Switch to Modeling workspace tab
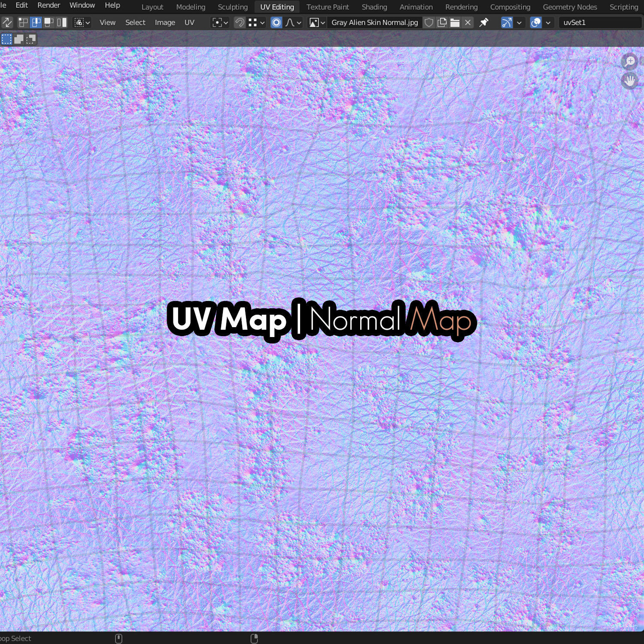 click(x=191, y=7)
